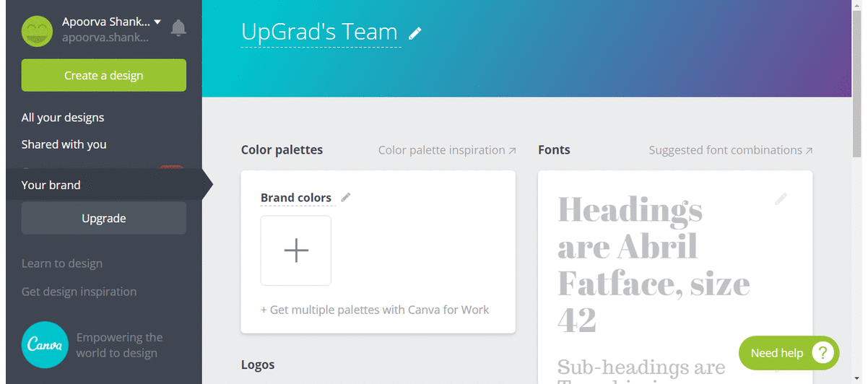Click the notification bell icon
868x384 pixels.
pos(178,28)
